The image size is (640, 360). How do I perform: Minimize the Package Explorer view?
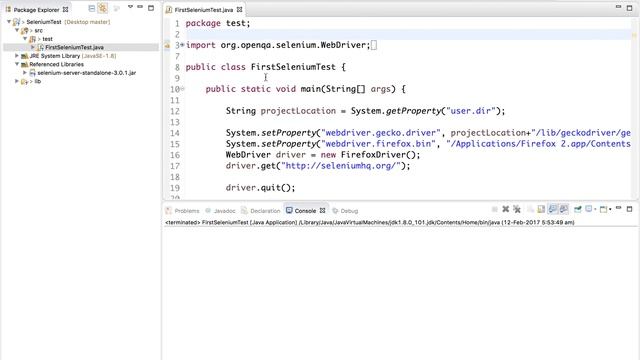(140, 7)
